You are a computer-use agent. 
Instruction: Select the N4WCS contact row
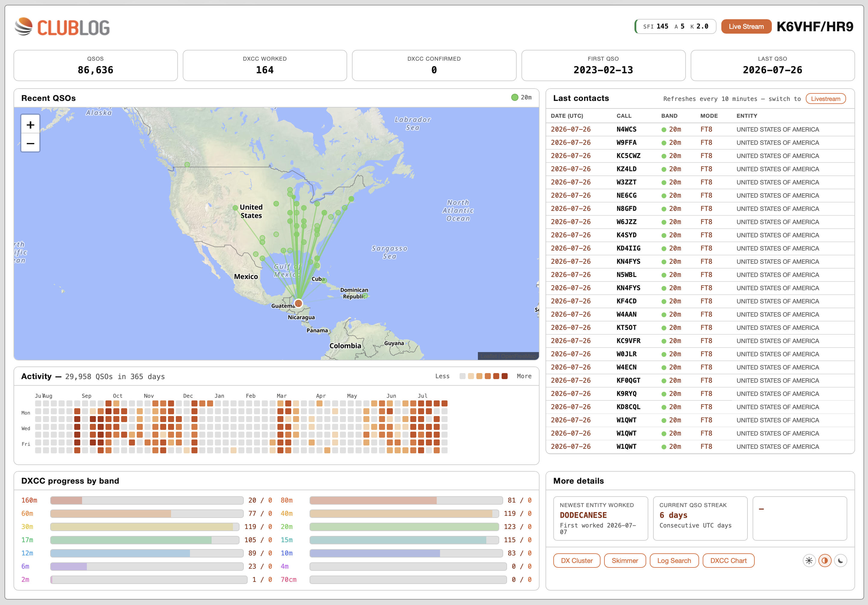pos(700,129)
